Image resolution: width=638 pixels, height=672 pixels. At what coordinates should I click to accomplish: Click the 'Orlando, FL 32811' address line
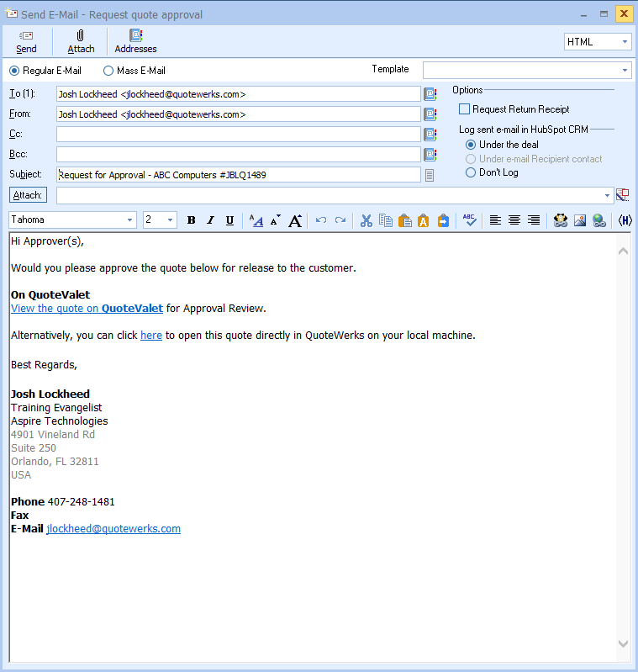[55, 462]
